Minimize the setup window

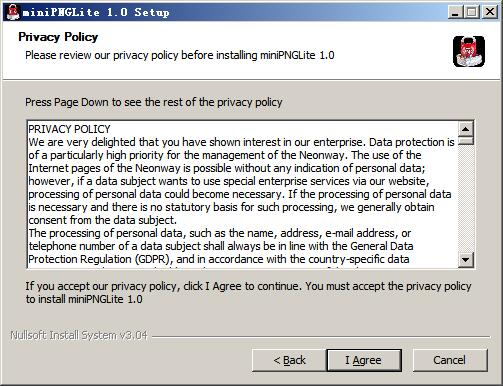[x=455, y=12]
